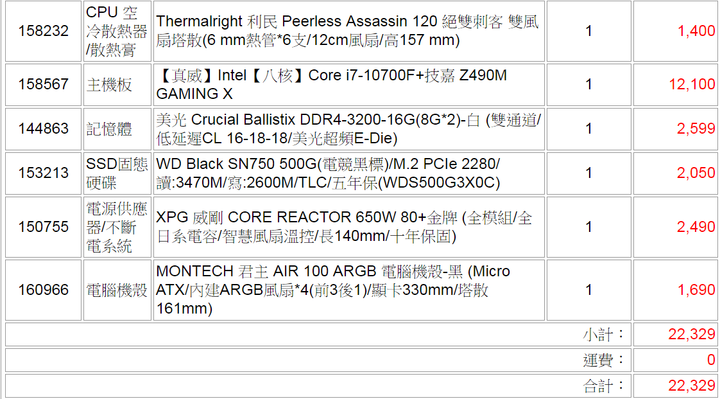Click the 記憶體 category label

pyautogui.click(x=109, y=129)
